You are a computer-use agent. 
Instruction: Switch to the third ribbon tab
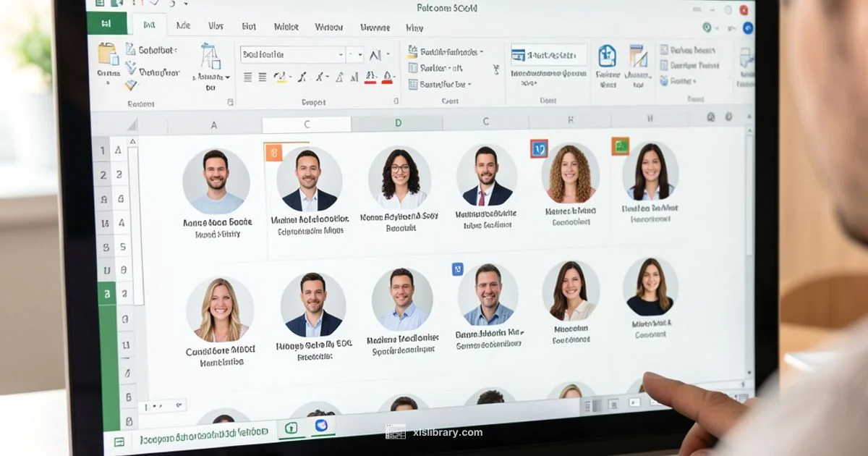coord(216,26)
